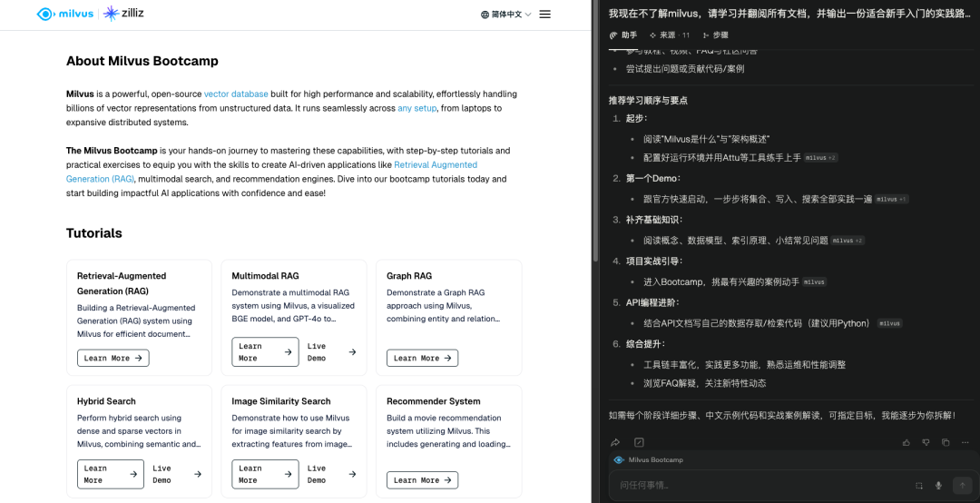Switch to the 助手 tab in assistant panel
This screenshot has height=503, width=980.
pyautogui.click(x=623, y=35)
